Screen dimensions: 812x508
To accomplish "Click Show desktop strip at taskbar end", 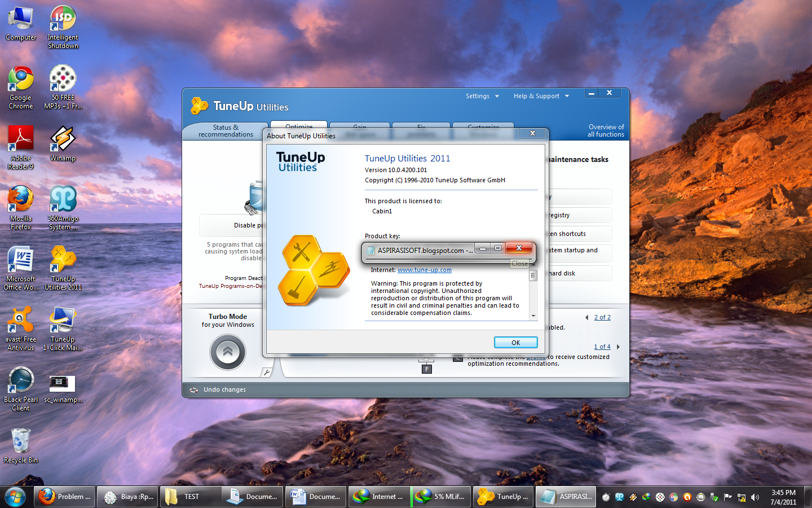I will 807,497.
